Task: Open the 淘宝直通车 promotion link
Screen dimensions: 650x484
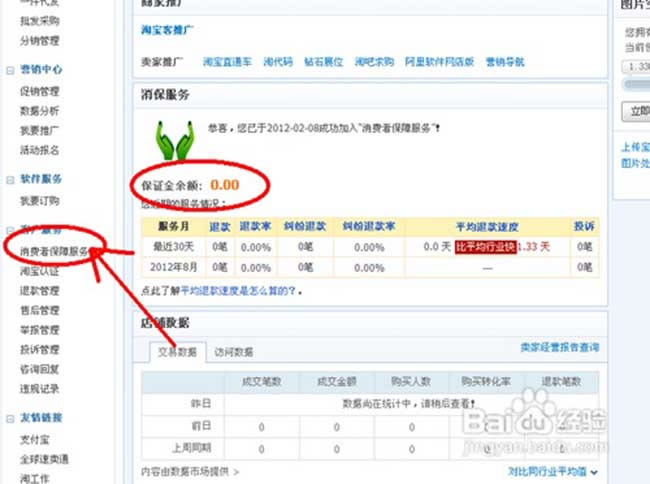Action: (x=227, y=62)
